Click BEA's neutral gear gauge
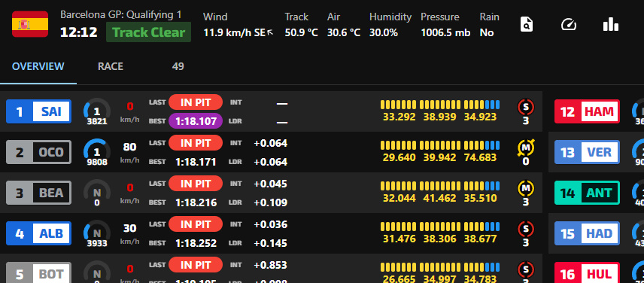This screenshot has width=644, height=283. (x=97, y=193)
